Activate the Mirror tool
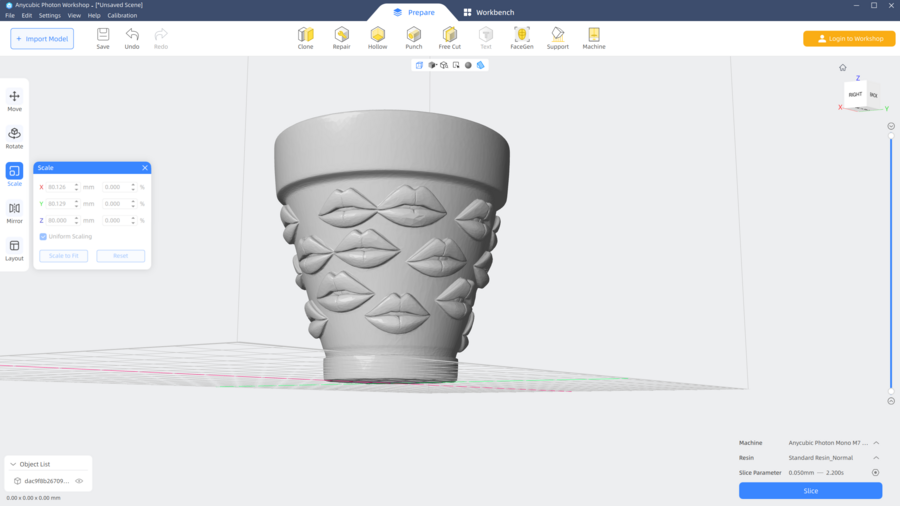900x506 pixels. 14,212
